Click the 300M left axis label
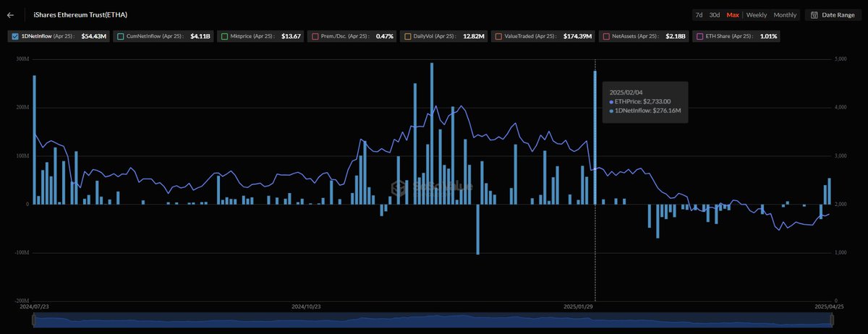 coord(23,59)
